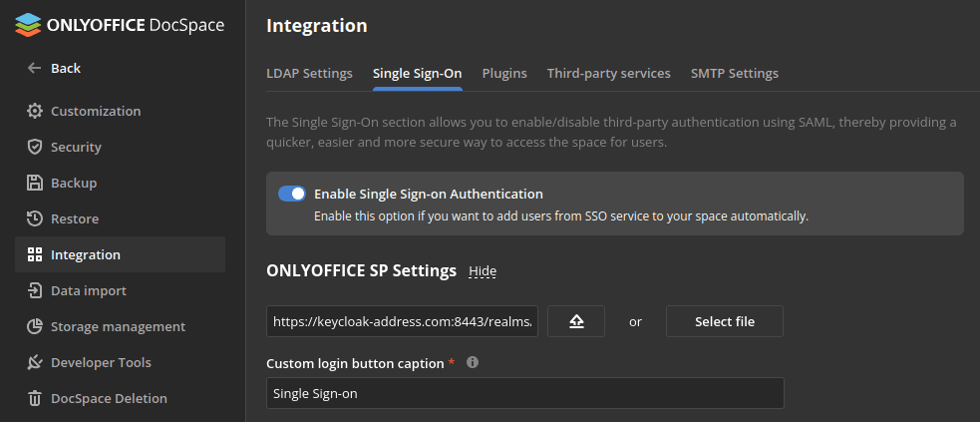Open the Third-party services tab
The height and width of the screenshot is (422, 980).
609,73
